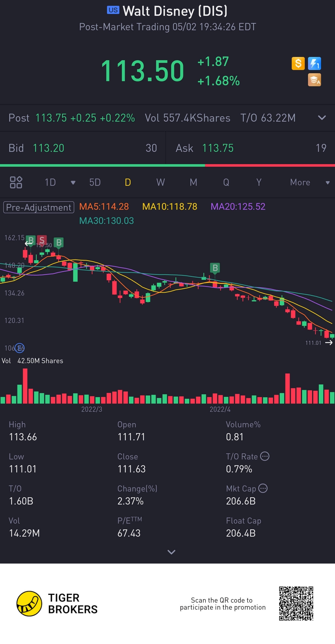The height and width of the screenshot is (644, 335).
Task: Tap the post-market price 113.75 +0.25
Action: click(66, 118)
